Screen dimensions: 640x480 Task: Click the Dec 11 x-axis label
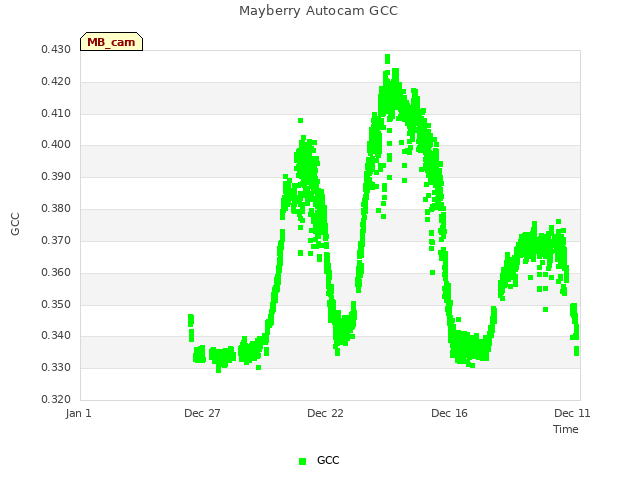click(x=572, y=413)
